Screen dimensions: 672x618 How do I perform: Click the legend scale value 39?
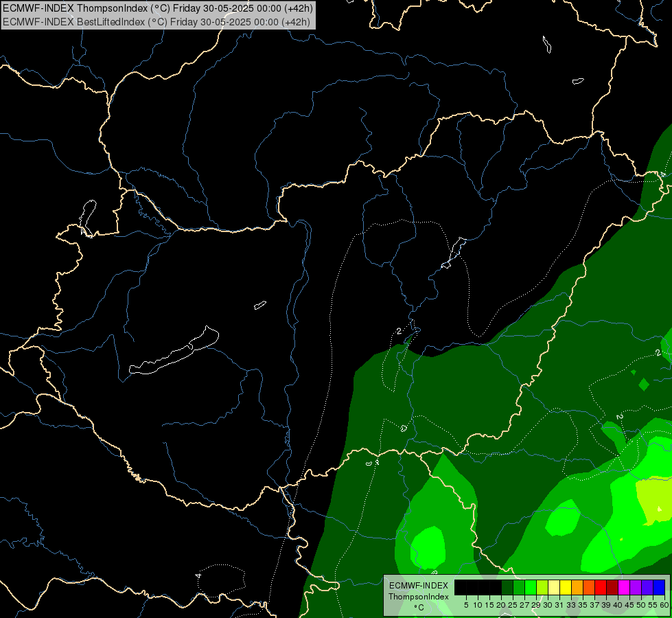606,605
